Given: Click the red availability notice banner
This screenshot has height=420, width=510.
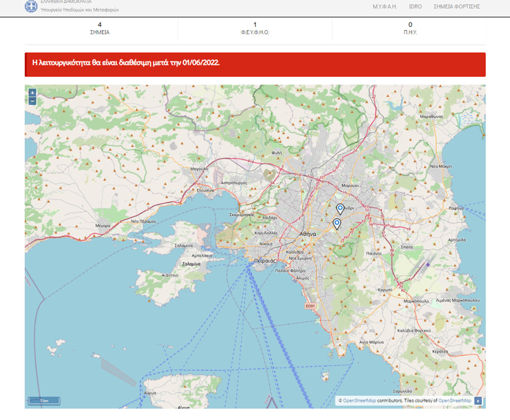Looking at the screenshot, I should click(255, 64).
